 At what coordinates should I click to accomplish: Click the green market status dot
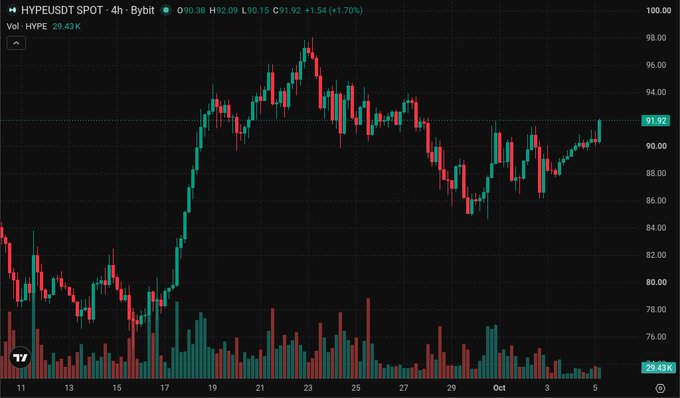166,10
